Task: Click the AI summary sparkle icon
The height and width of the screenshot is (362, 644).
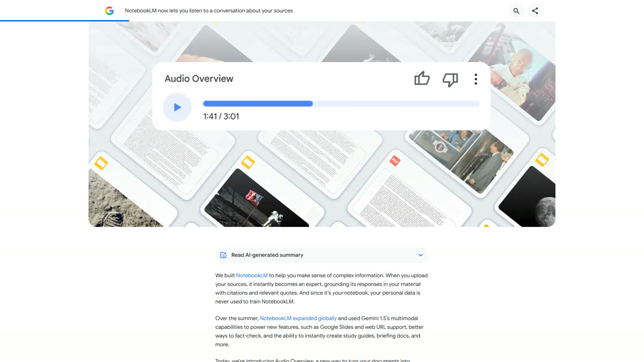Action: point(223,255)
